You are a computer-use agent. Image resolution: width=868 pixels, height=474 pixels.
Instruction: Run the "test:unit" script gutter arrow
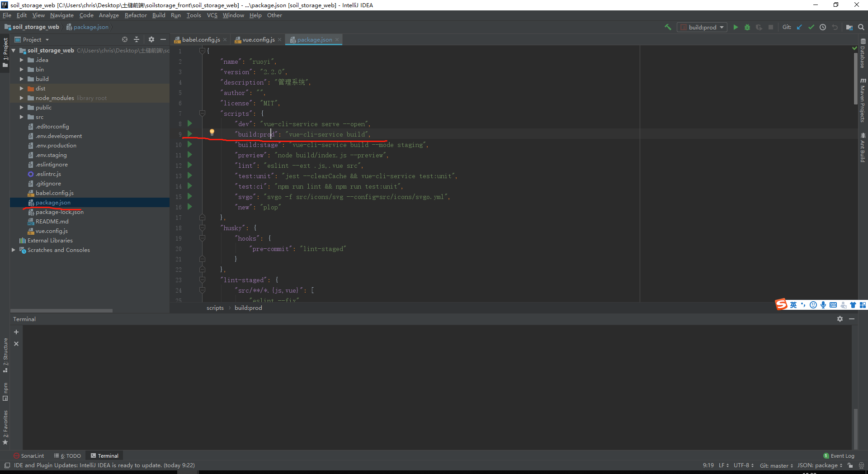(190, 175)
